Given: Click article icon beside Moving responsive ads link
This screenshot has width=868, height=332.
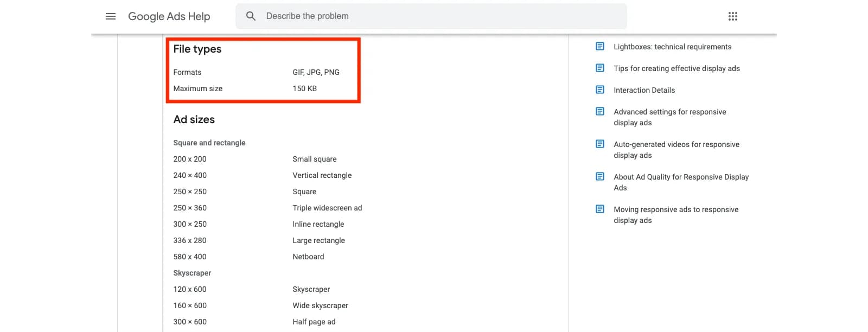Looking at the screenshot, I should (x=600, y=209).
